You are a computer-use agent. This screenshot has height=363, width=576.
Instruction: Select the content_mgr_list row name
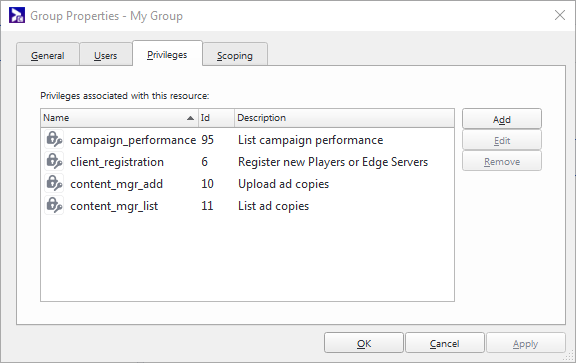114,206
